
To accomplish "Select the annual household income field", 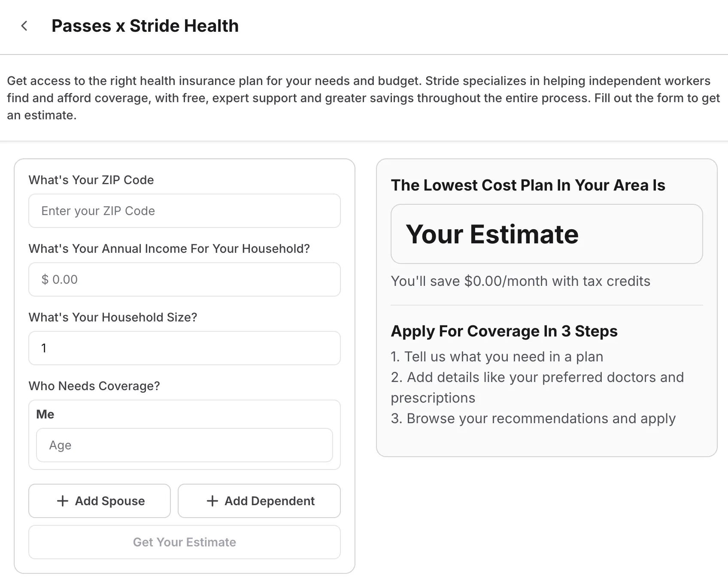I will [184, 279].
